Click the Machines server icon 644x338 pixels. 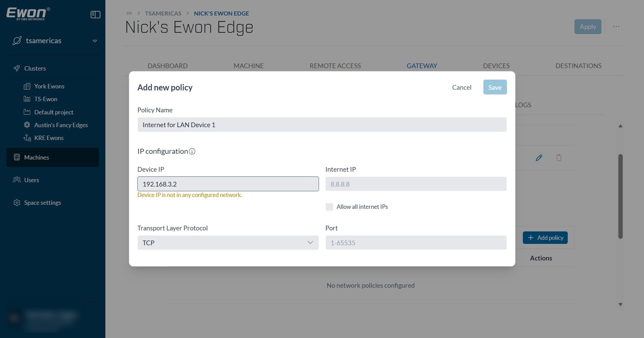[17, 157]
